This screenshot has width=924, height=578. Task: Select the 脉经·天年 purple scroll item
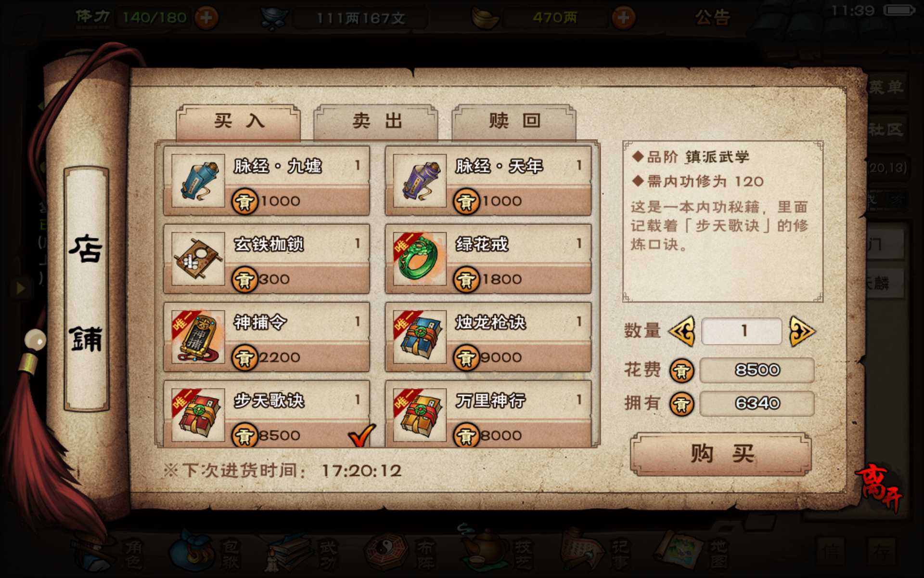pyautogui.click(x=488, y=181)
